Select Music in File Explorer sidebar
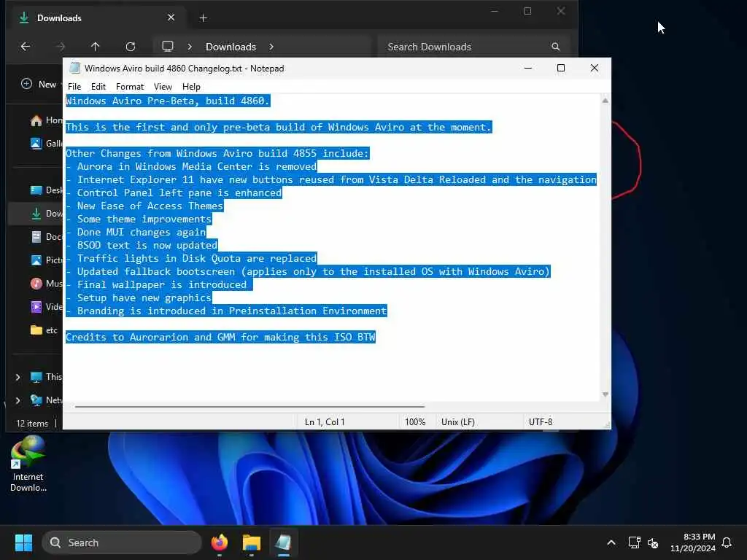Image resolution: width=747 pixels, height=560 pixels. coord(46,284)
